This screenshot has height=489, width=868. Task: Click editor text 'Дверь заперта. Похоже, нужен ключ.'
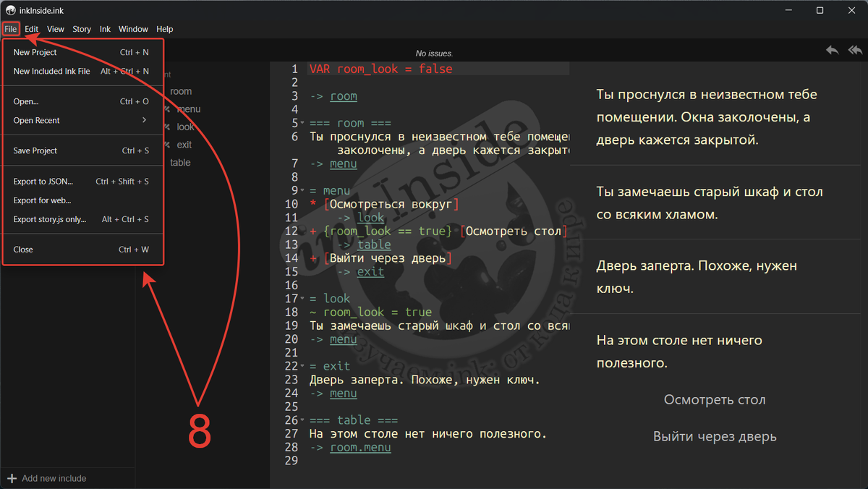tap(425, 379)
